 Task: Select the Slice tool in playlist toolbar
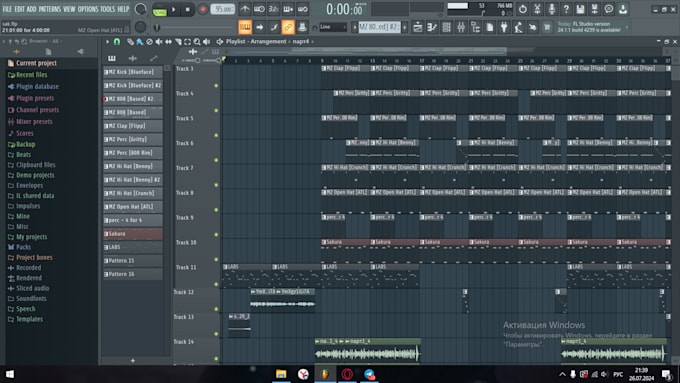178,42
